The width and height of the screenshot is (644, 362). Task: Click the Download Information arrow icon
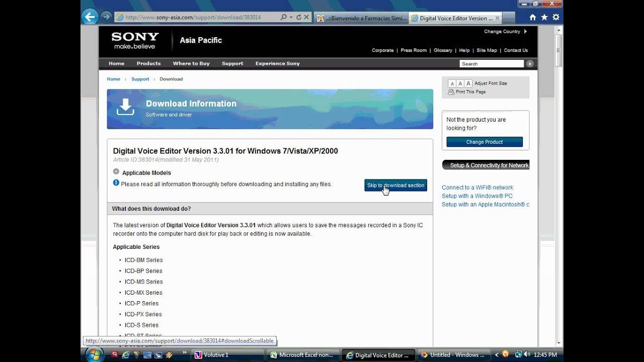(125, 107)
